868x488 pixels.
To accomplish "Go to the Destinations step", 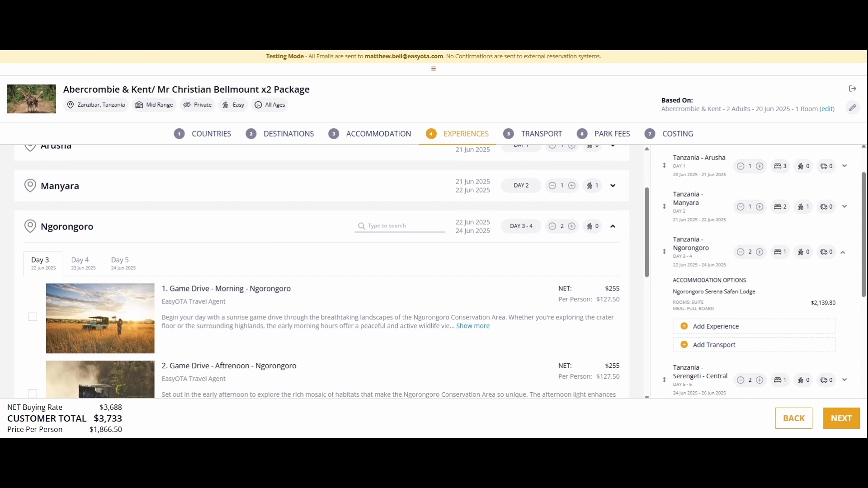I will point(280,134).
